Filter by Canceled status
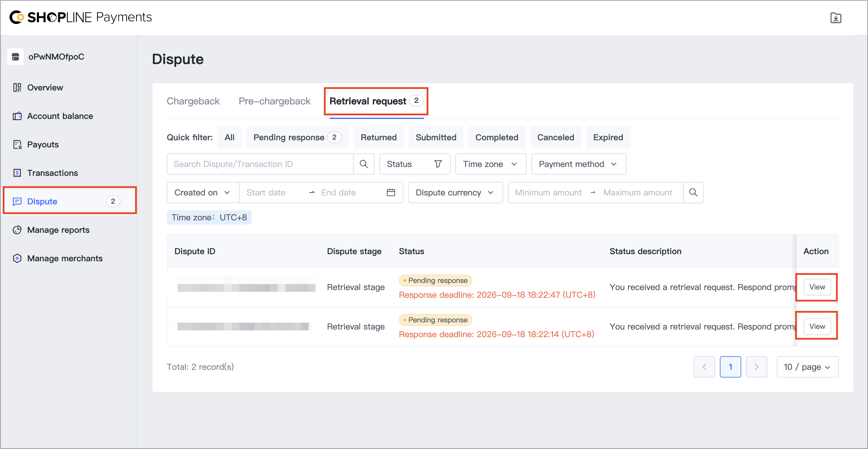Image resolution: width=868 pixels, height=449 pixels. (556, 137)
